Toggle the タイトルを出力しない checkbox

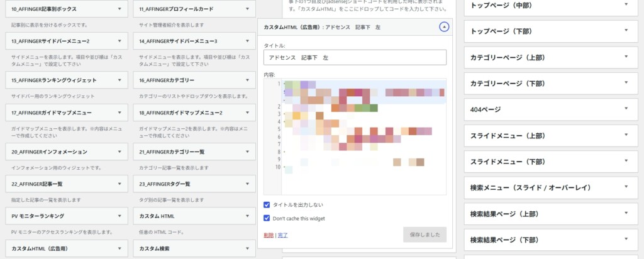pos(267,204)
